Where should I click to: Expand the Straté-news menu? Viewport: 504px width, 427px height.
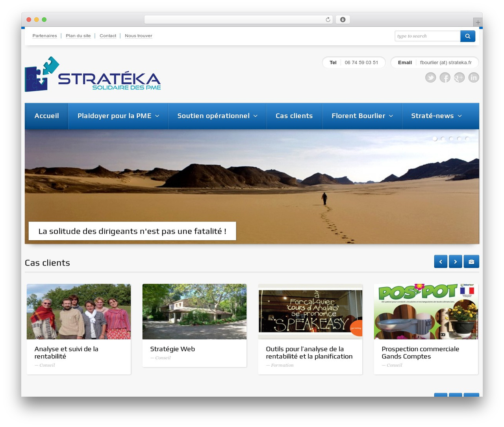click(x=436, y=116)
